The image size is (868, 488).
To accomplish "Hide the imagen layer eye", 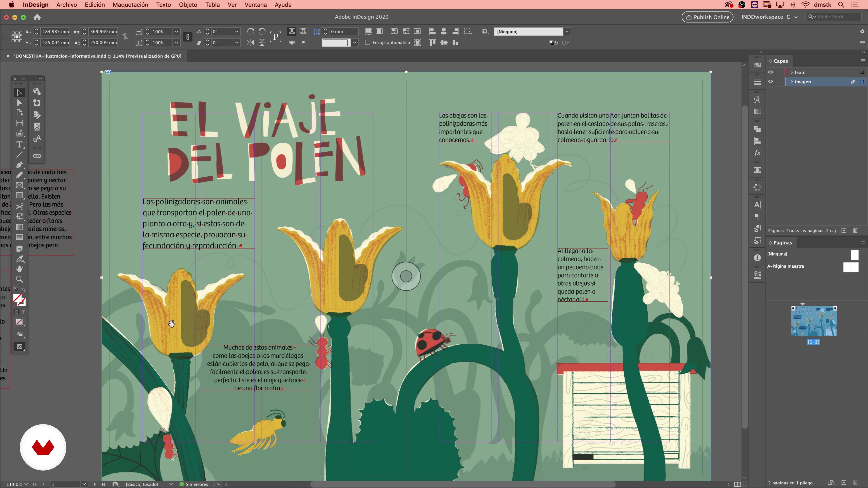I will (770, 82).
